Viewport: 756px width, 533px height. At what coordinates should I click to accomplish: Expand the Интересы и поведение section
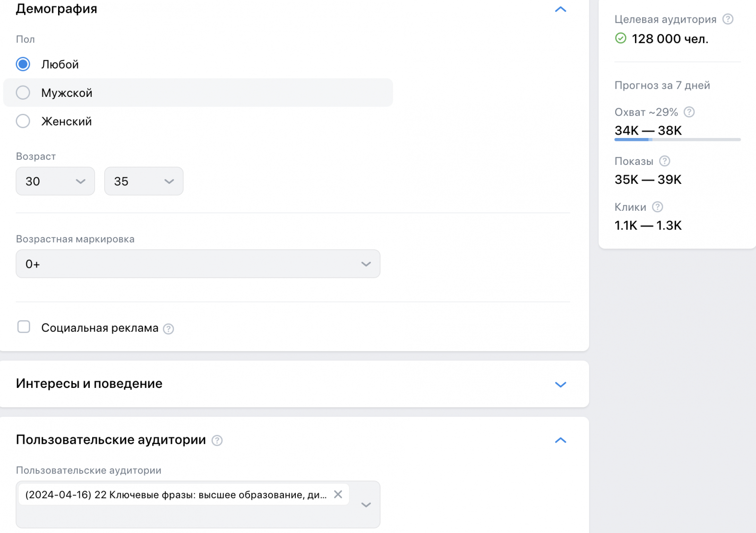coord(560,384)
